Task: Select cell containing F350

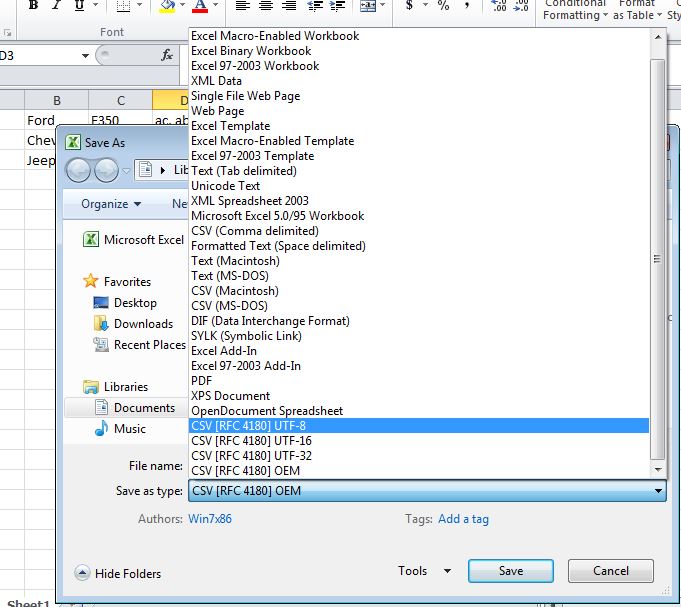Action: [x=121, y=120]
